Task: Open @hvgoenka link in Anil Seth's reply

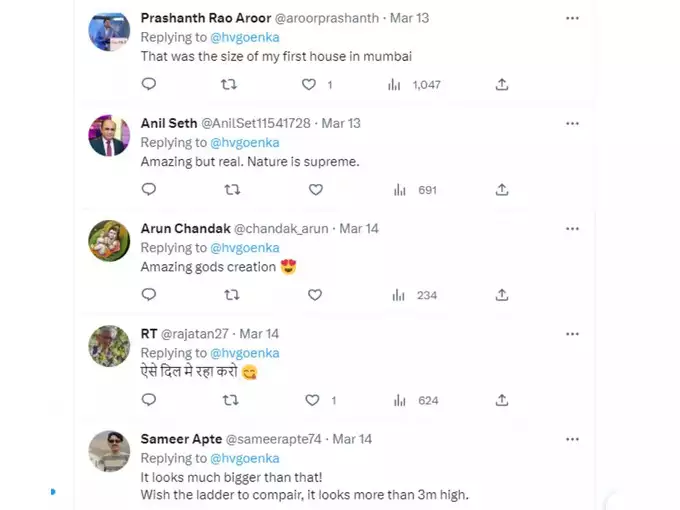Action: coord(245,143)
